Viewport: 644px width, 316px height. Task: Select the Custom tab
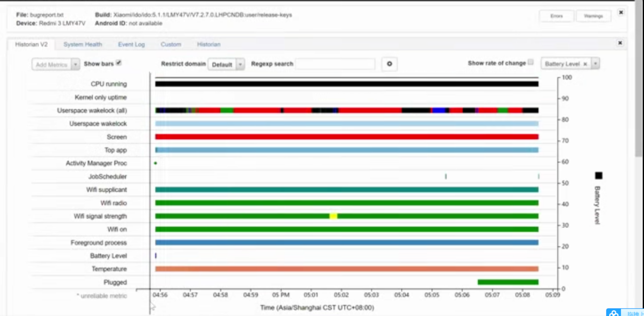coord(171,44)
